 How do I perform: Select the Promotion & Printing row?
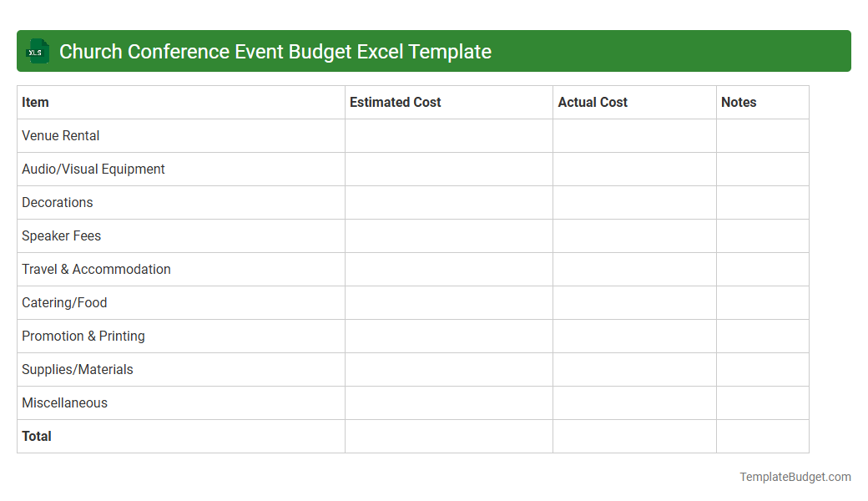click(x=83, y=336)
